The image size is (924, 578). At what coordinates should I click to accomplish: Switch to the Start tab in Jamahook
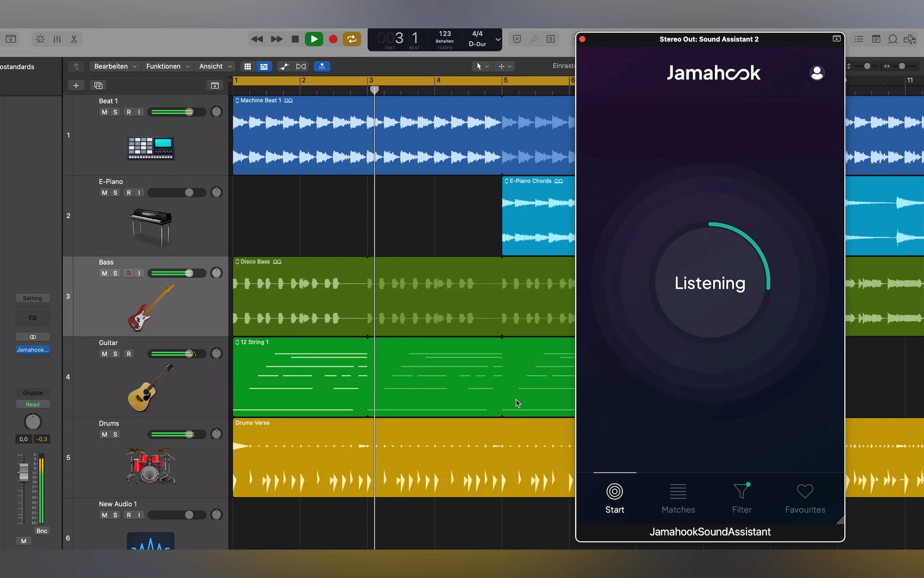614,498
